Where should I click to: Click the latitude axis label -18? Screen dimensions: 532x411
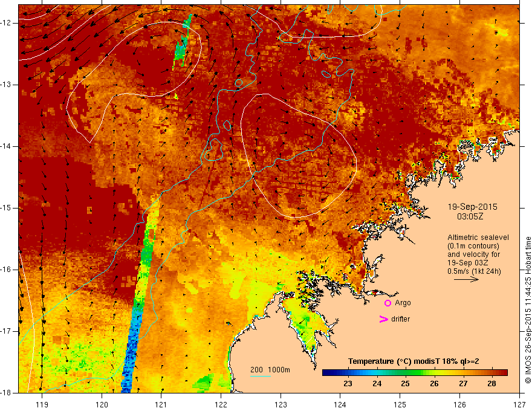[x=6, y=393]
